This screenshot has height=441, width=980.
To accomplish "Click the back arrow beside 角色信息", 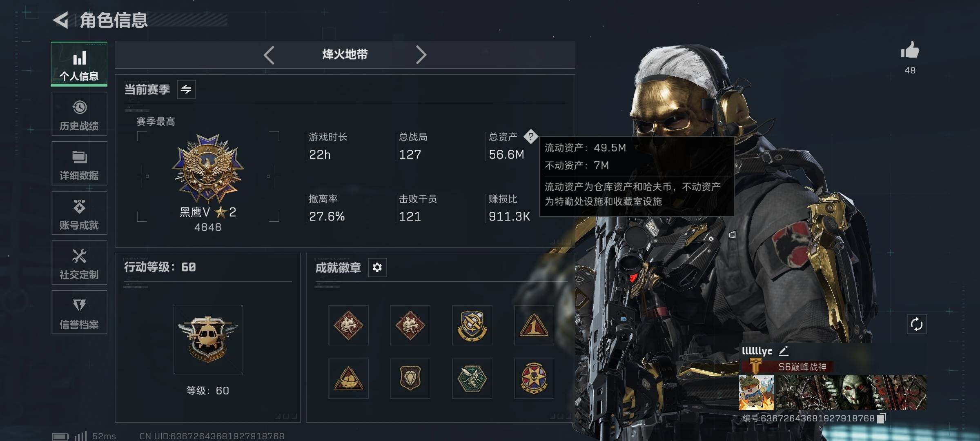I will [61, 20].
